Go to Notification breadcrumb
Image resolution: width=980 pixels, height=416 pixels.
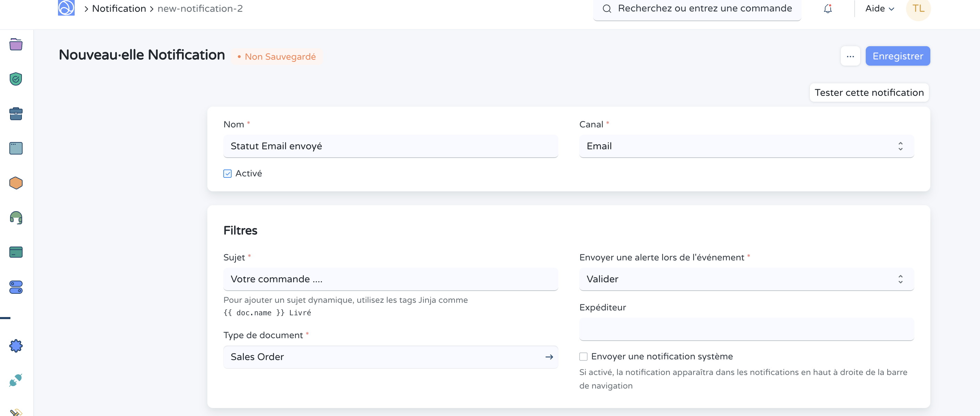(x=119, y=9)
